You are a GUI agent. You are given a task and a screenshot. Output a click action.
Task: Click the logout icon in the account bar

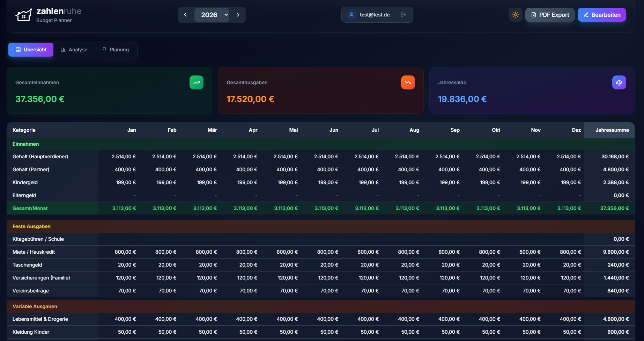coord(404,15)
